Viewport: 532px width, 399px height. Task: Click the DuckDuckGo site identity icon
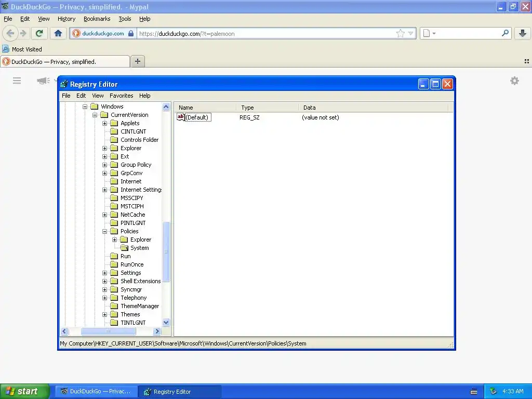76,33
